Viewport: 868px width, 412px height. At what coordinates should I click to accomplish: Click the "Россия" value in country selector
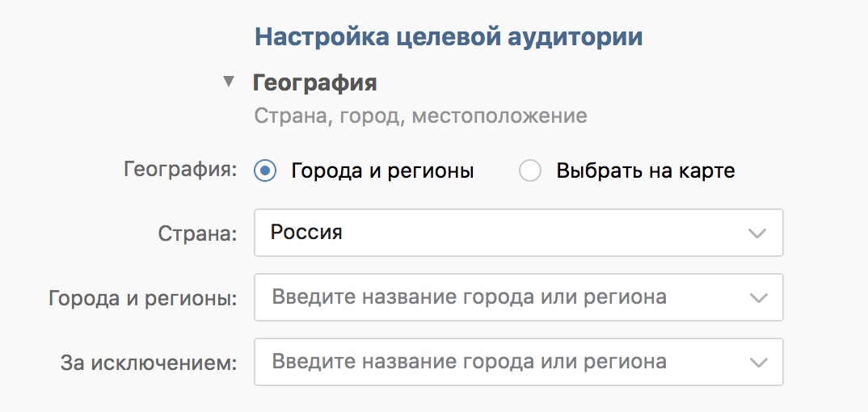point(306,233)
